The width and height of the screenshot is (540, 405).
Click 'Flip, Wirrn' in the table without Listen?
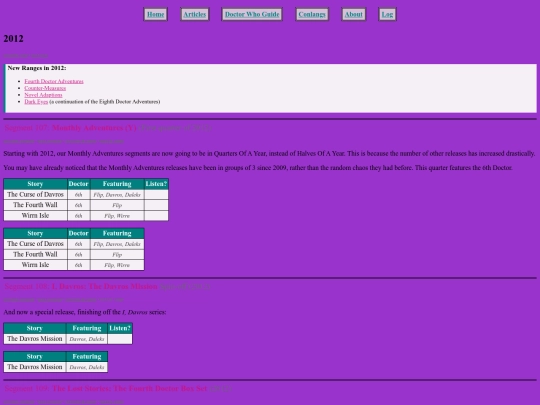point(117,265)
